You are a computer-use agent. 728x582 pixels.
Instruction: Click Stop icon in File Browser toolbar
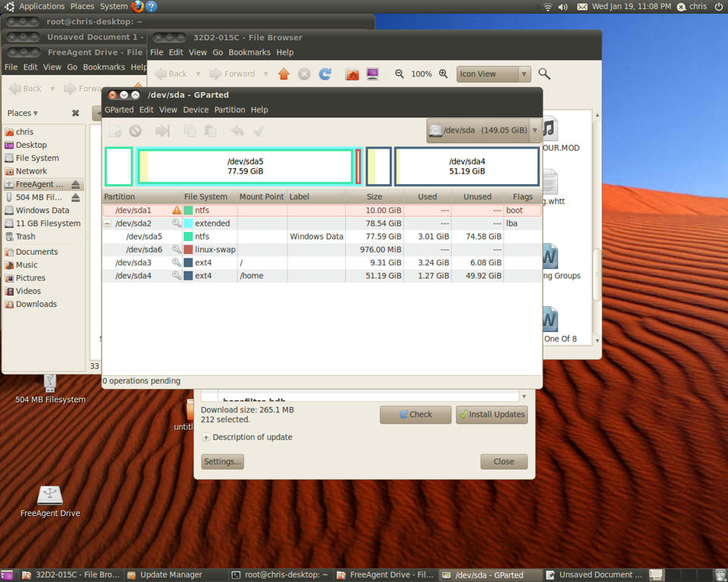pyautogui.click(x=304, y=74)
